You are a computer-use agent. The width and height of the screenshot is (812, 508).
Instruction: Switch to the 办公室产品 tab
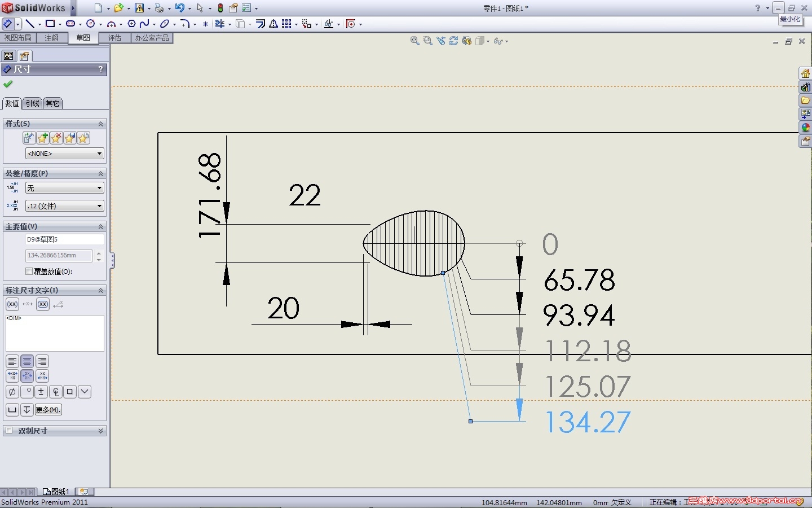coord(152,38)
